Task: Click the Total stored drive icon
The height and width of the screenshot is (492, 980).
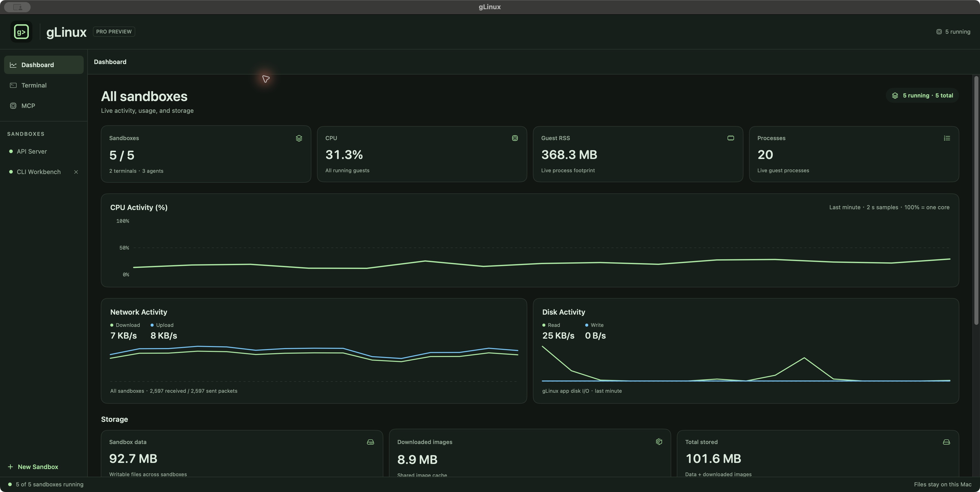Action: pos(947,442)
